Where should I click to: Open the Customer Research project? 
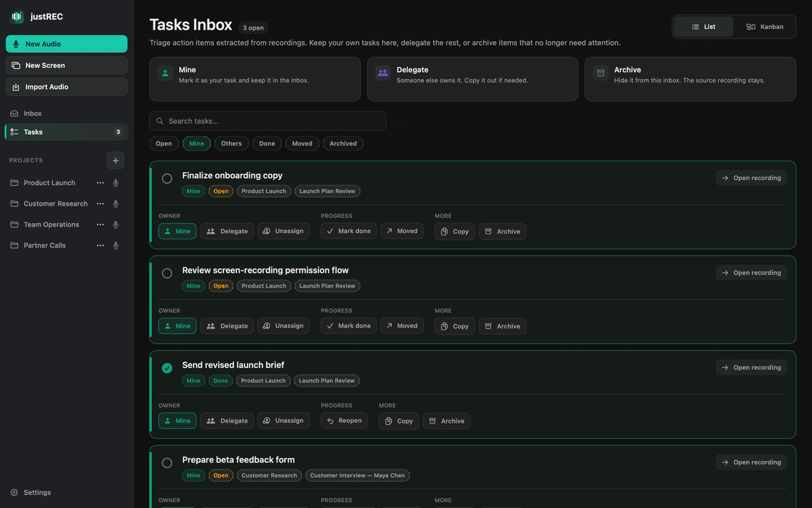tap(55, 204)
